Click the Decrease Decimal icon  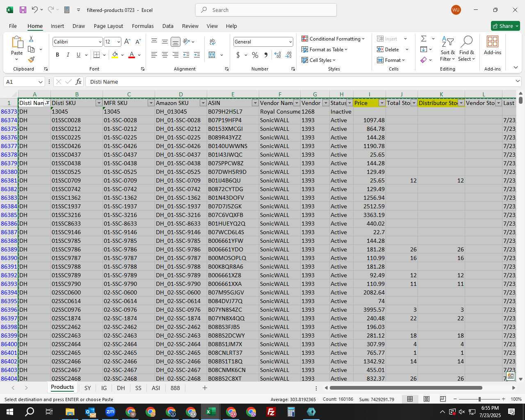(288, 55)
